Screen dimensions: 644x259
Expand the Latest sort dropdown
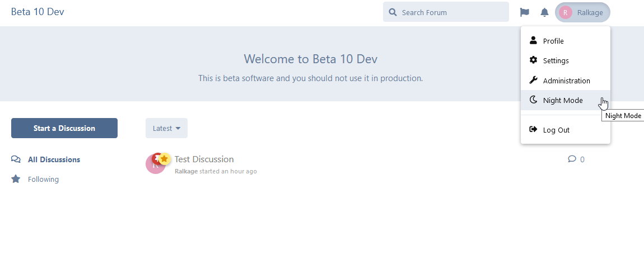tap(166, 128)
